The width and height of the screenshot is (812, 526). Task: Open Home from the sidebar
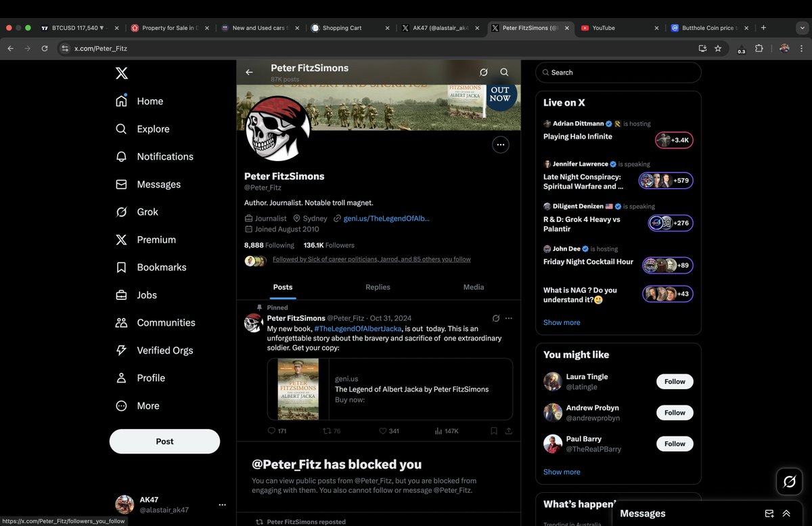tap(139, 101)
